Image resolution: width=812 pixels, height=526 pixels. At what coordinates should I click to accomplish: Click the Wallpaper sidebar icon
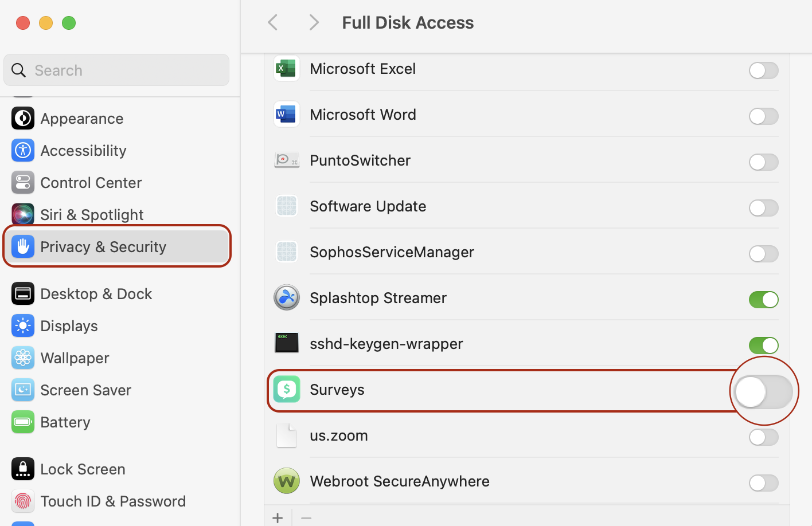[x=23, y=358]
